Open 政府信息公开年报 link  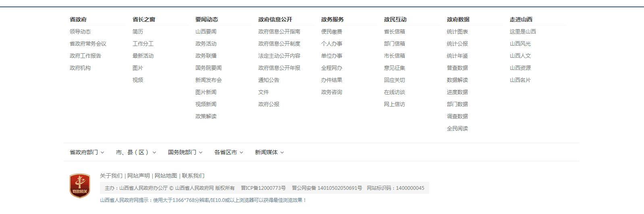pos(279,68)
